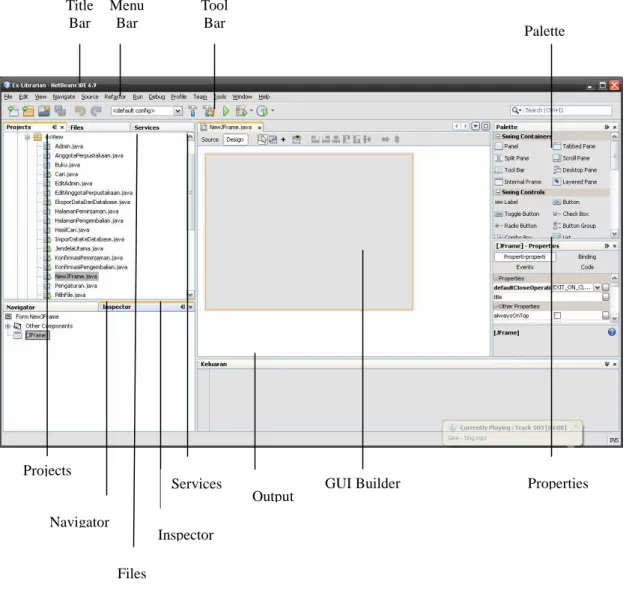Open the Events properties tab
626x594 pixels.
tap(525, 267)
